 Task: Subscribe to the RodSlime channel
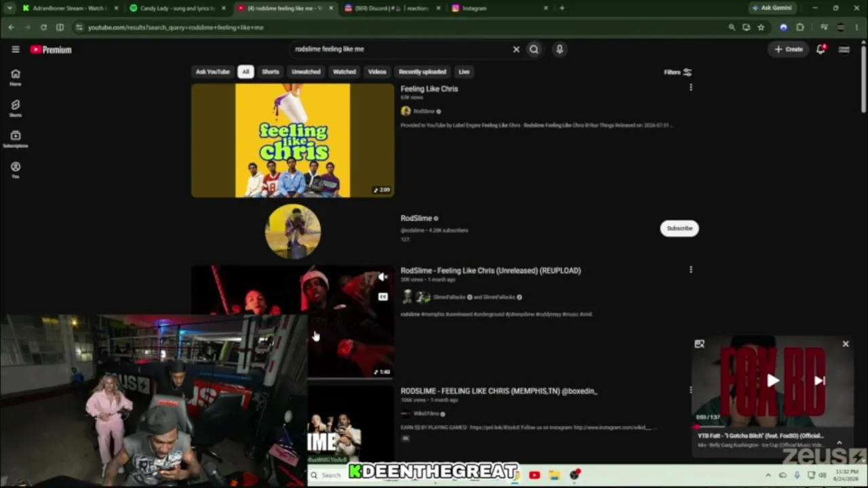coord(679,228)
